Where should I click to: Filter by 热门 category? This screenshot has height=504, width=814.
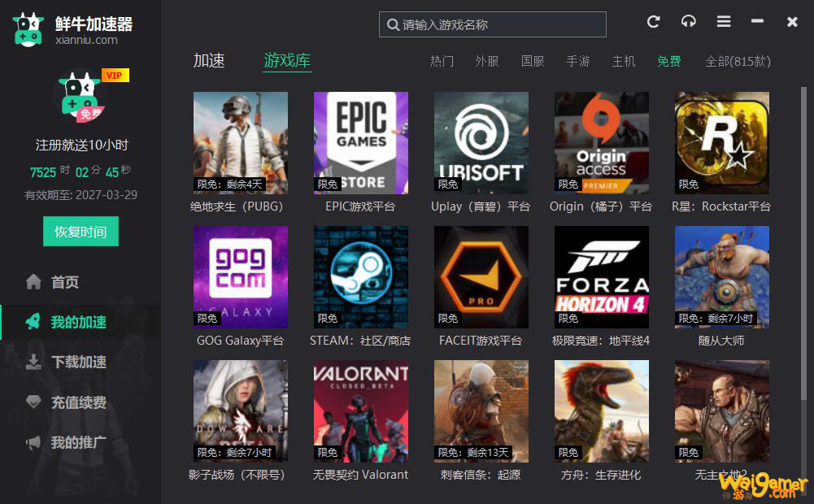[x=442, y=61]
